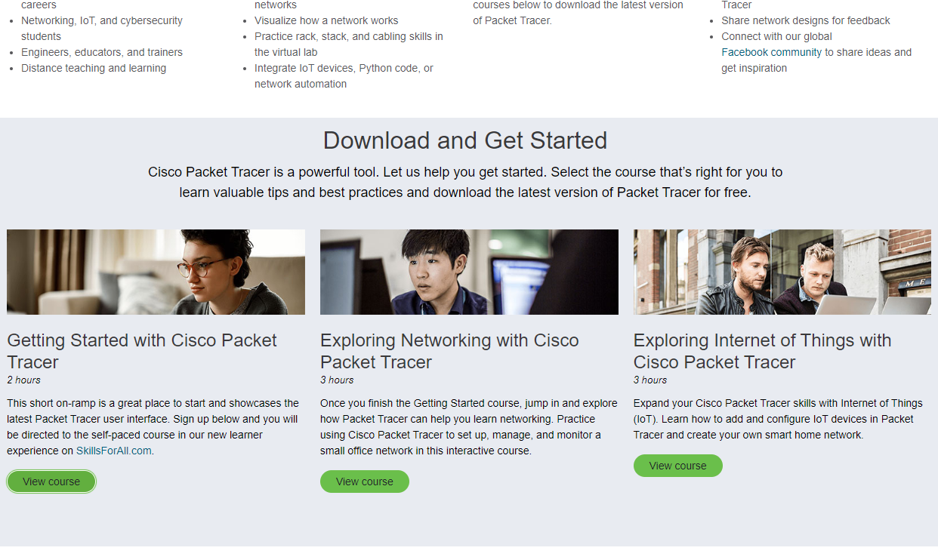The height and width of the screenshot is (560, 938).
Task: Select '3 hours' under Exploring Networking course
Action: (x=337, y=380)
